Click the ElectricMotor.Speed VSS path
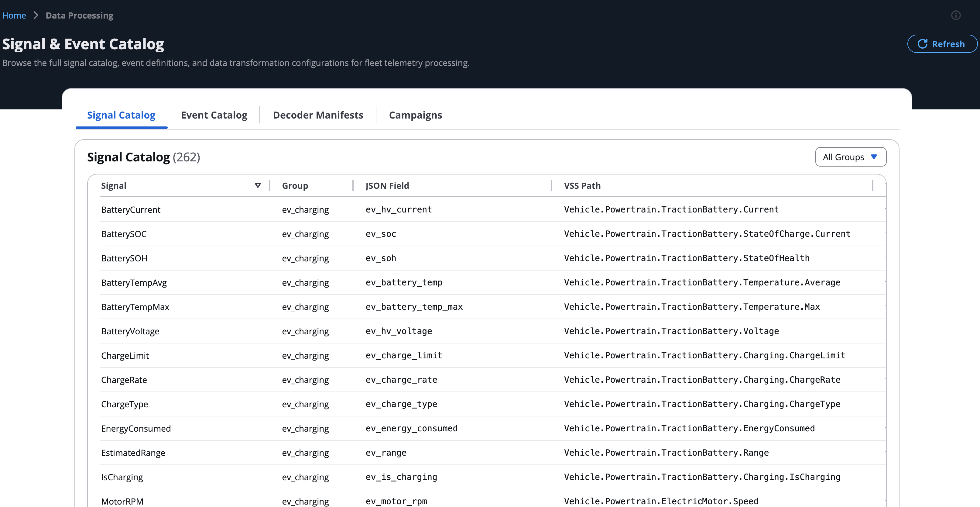The width and height of the screenshot is (980, 507). (x=661, y=501)
